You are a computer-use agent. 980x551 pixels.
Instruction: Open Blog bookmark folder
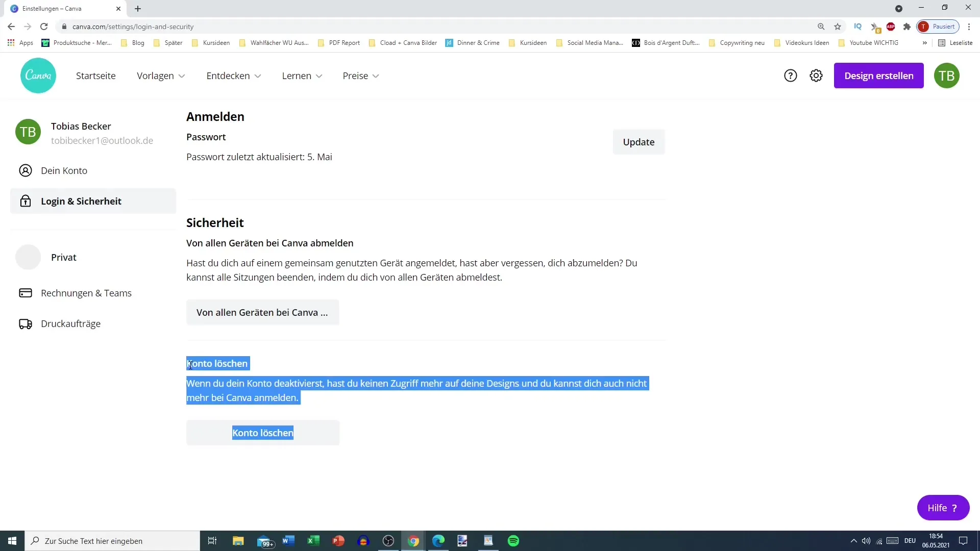click(x=133, y=43)
